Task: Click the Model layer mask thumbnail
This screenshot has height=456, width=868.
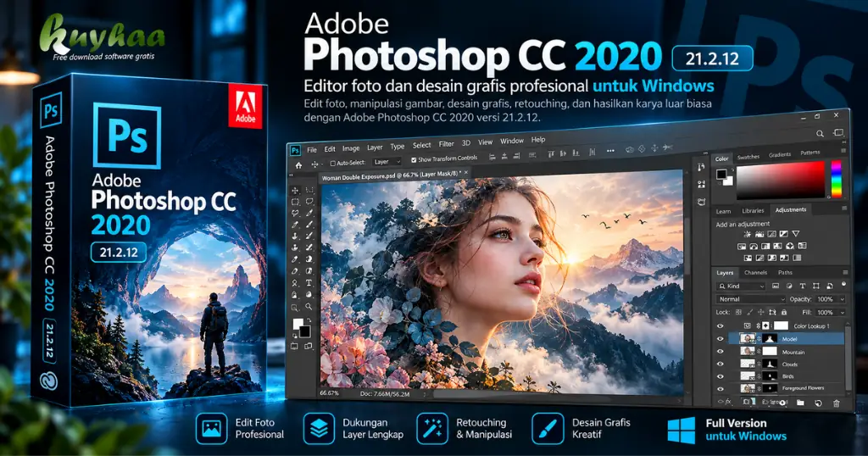Action: point(770,339)
